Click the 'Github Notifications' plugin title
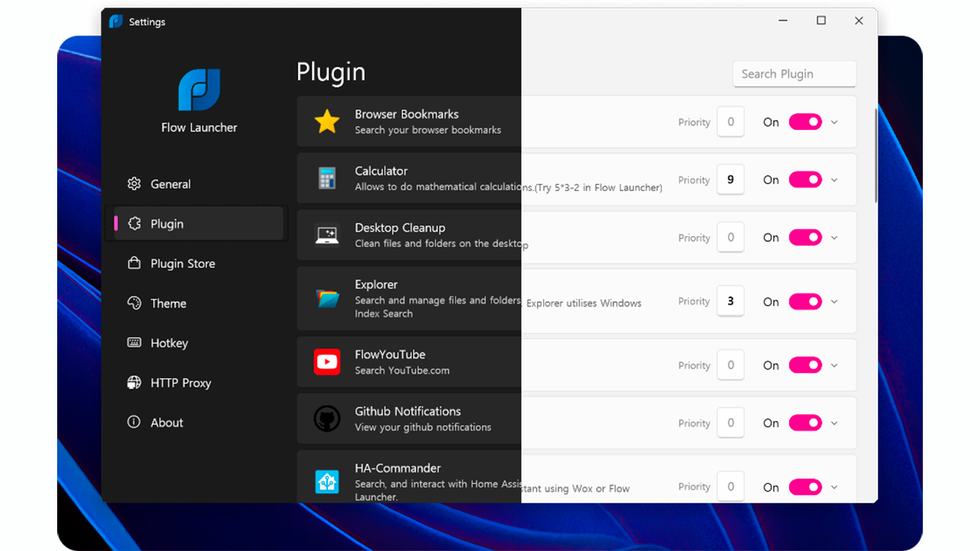The width and height of the screenshot is (980, 551). 408,412
